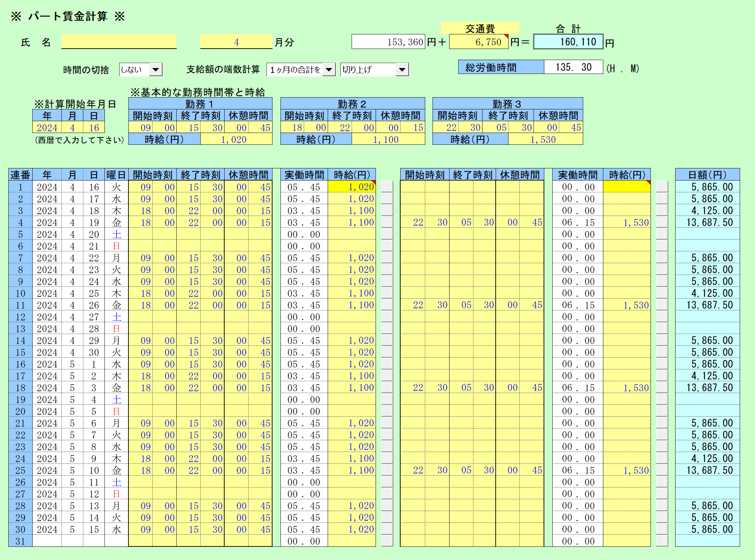Screen dimensions: 755x560
Task: Click the 勤務3 header cell
Action: (x=507, y=103)
